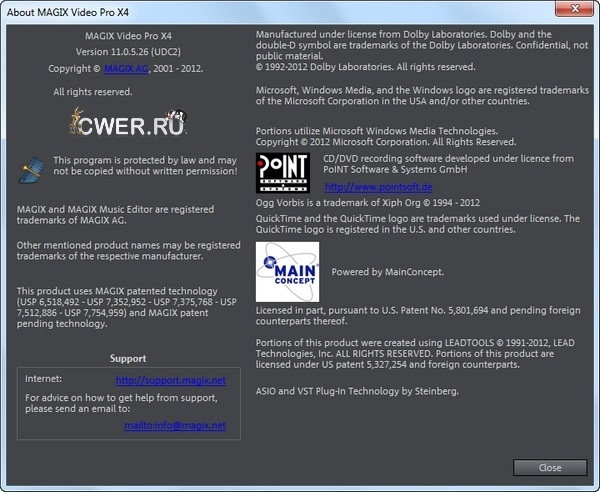Open the support.magix.net link
600x492 pixels.
(x=170, y=381)
